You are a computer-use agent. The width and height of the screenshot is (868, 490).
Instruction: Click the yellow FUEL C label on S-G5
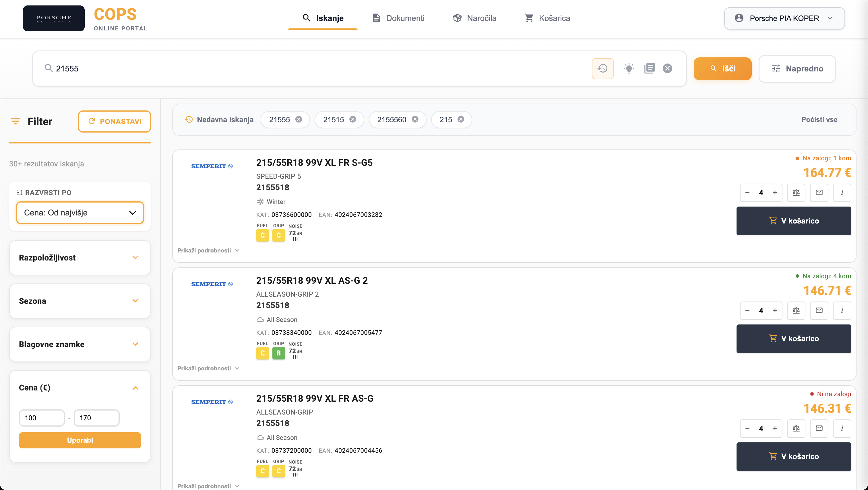(262, 235)
